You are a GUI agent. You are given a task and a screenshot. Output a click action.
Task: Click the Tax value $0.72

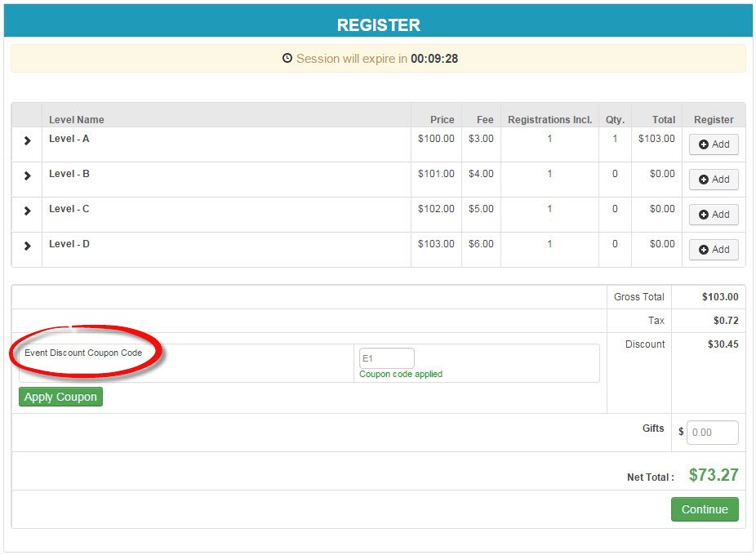pos(726,321)
